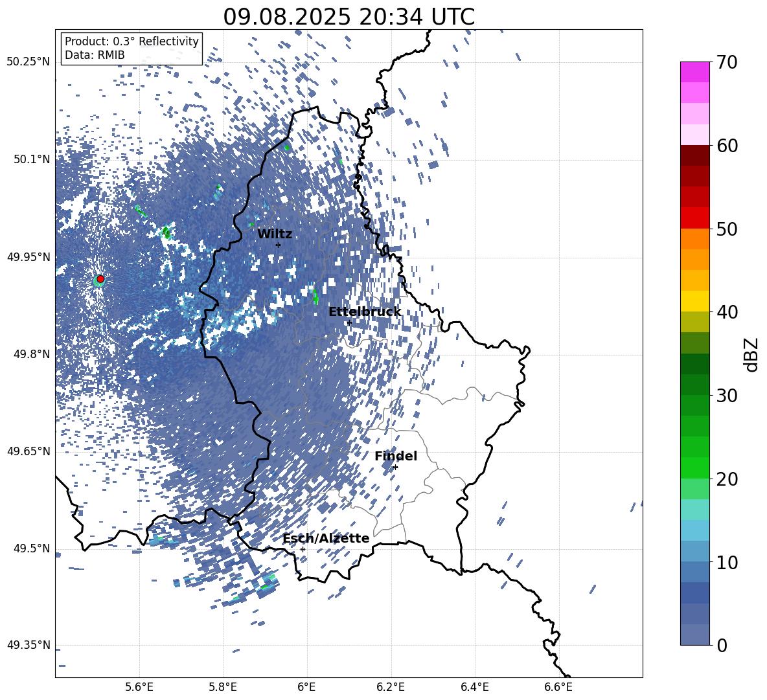
Task: Click the Wiltz city label
Action: click(x=275, y=234)
